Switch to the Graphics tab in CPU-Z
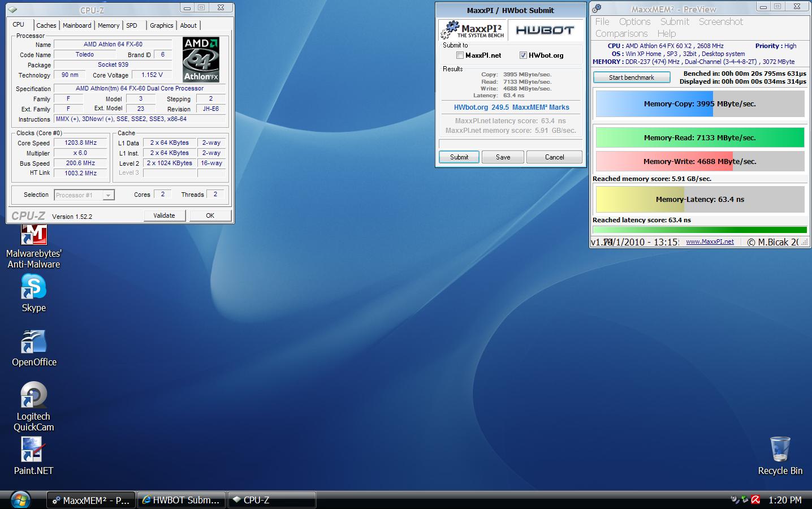812x509 pixels. 162,25
